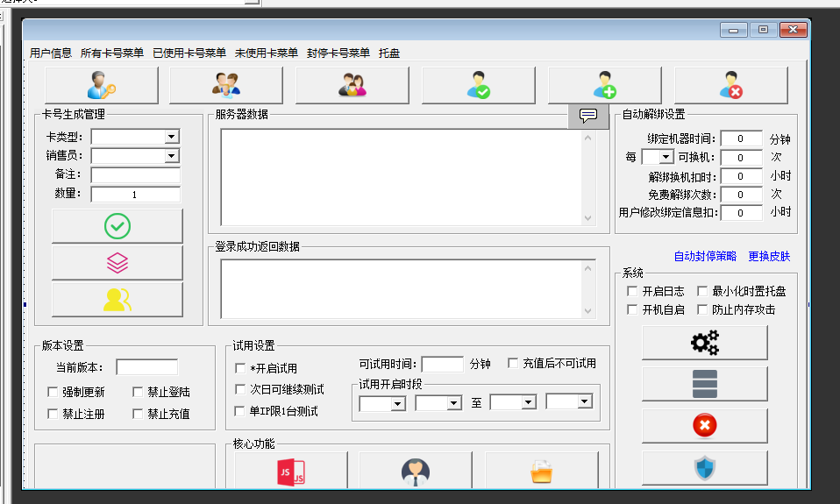The image size is (840, 504).
Task: Click the delete user red X icon button
Action: pyautogui.click(x=730, y=86)
